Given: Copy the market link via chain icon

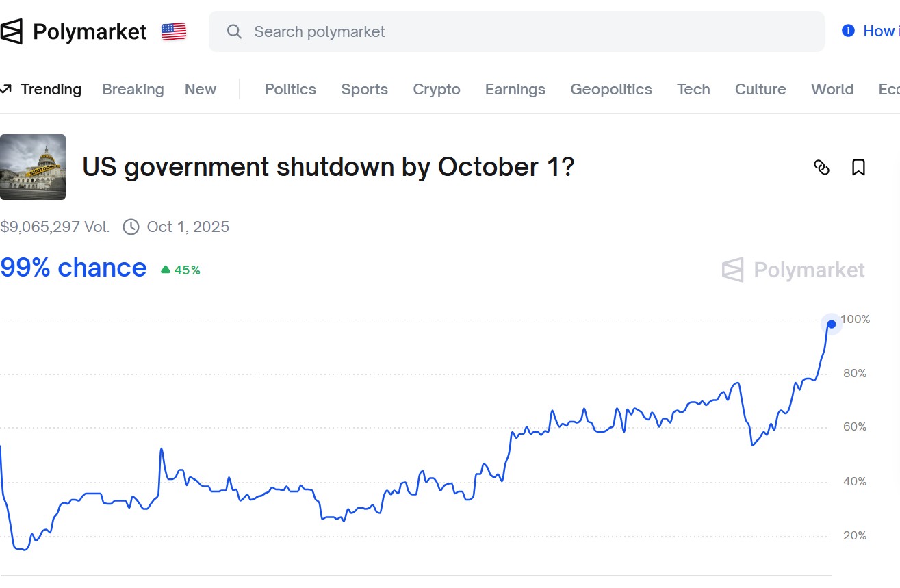Looking at the screenshot, I should click(821, 167).
